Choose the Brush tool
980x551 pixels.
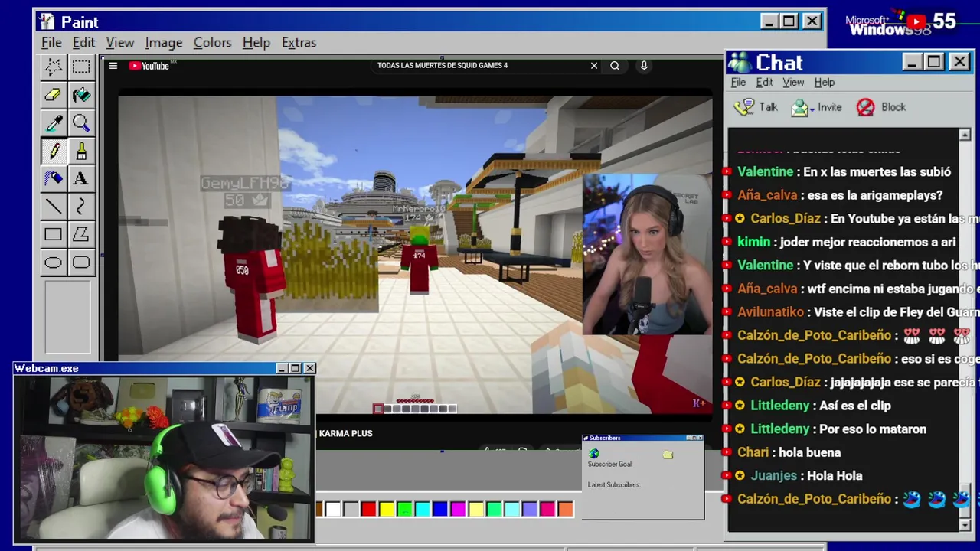pos(80,151)
